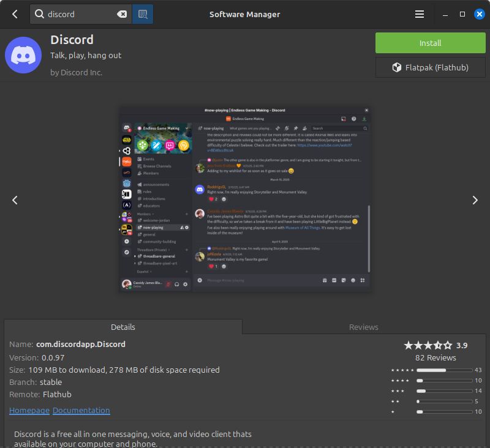Click the 'Talk, play, hang out' tagline
Viewport: 490px width, 448px height.
click(x=86, y=56)
